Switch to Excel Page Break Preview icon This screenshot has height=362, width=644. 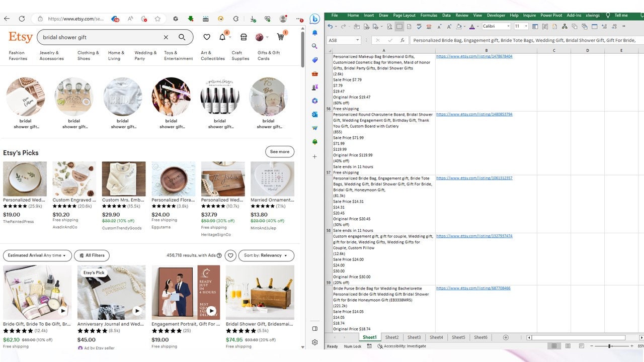coord(581,346)
